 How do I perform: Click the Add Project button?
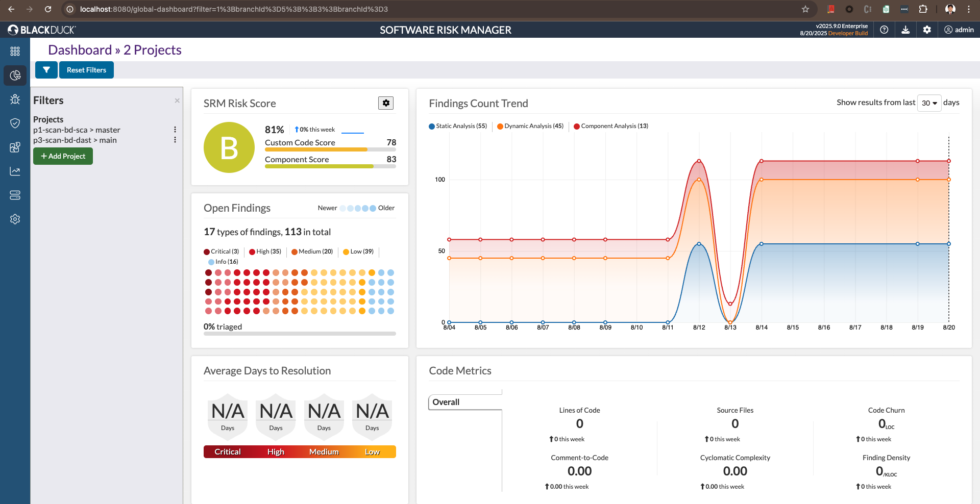click(63, 156)
